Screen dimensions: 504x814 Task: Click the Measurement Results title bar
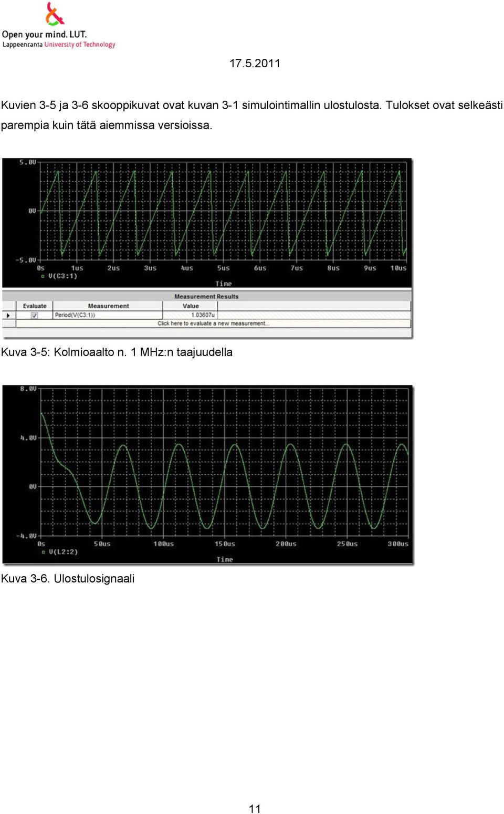tap(206, 297)
